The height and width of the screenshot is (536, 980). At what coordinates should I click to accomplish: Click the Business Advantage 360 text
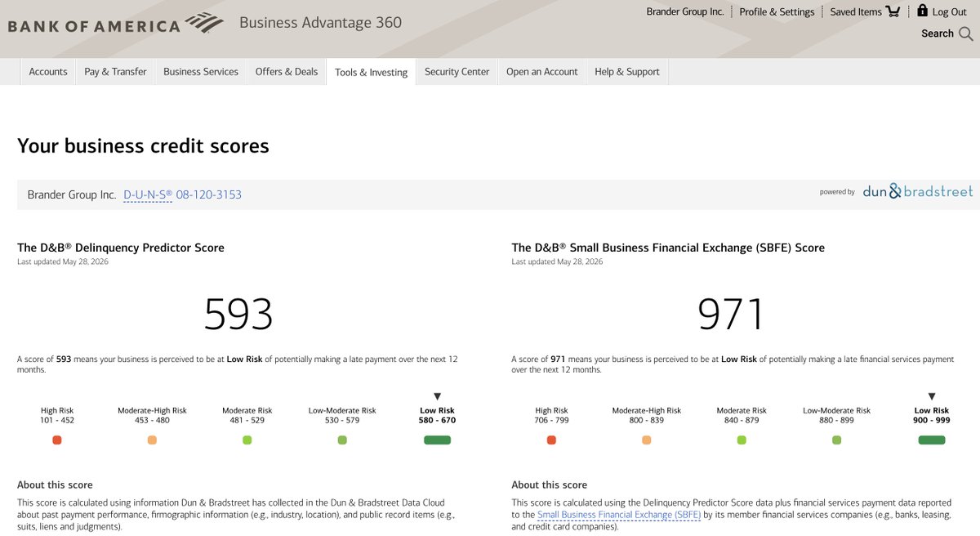[320, 23]
